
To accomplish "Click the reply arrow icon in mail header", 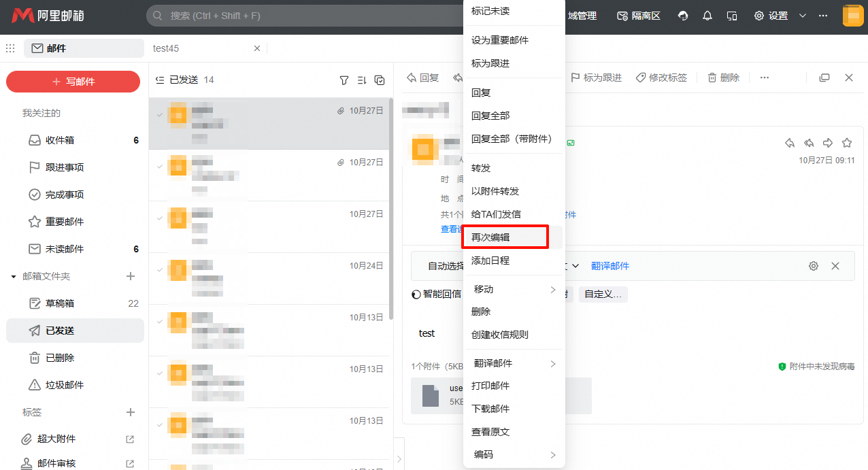I will coord(790,143).
